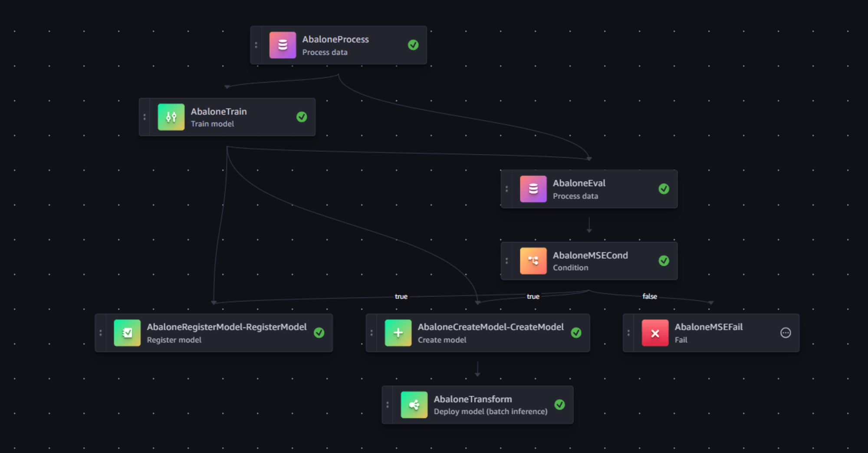Click the AbaloneMSEFail red X icon
The width and height of the screenshot is (868, 453).
(x=655, y=333)
